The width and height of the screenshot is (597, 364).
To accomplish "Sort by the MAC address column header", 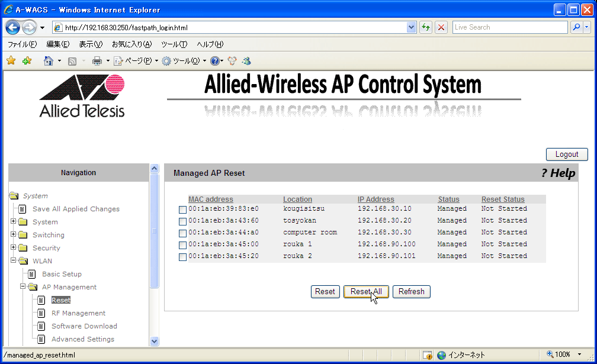I will pos(211,199).
